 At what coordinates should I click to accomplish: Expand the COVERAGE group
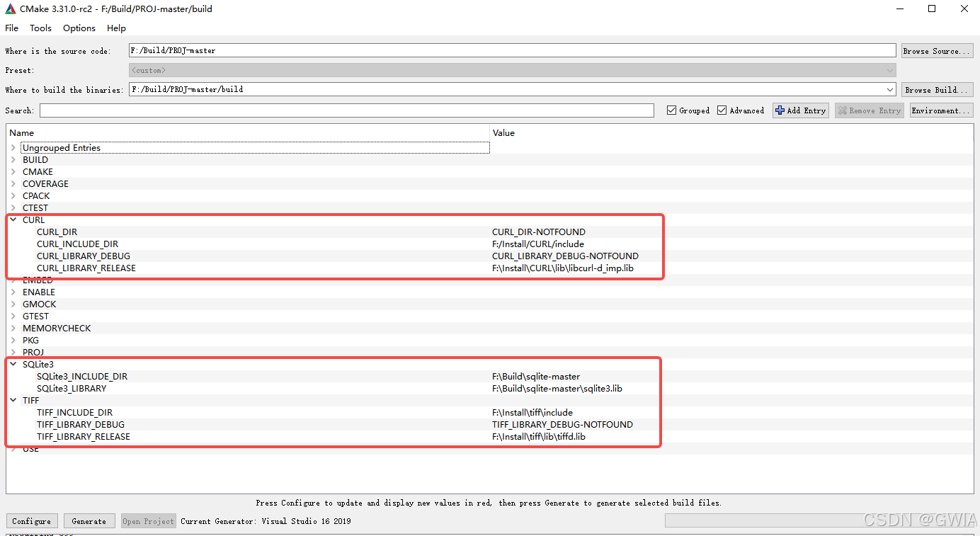pyautogui.click(x=13, y=184)
